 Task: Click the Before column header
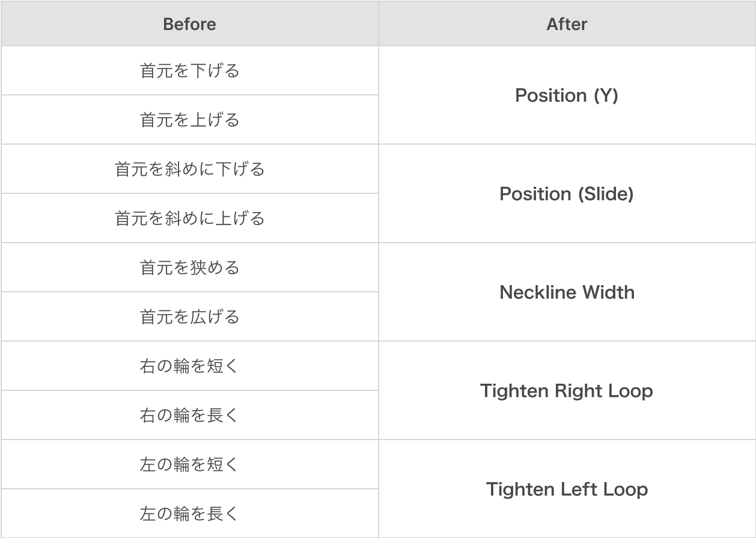(189, 24)
